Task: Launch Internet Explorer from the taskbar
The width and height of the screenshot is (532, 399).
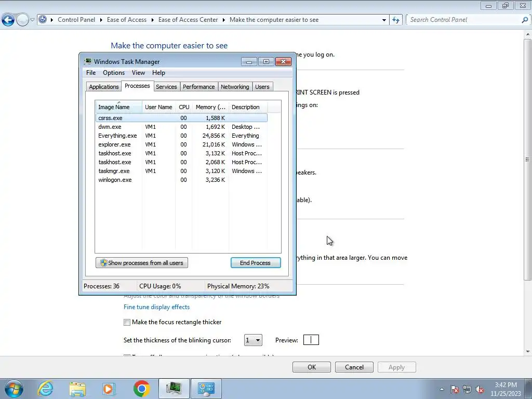Action: [46, 389]
